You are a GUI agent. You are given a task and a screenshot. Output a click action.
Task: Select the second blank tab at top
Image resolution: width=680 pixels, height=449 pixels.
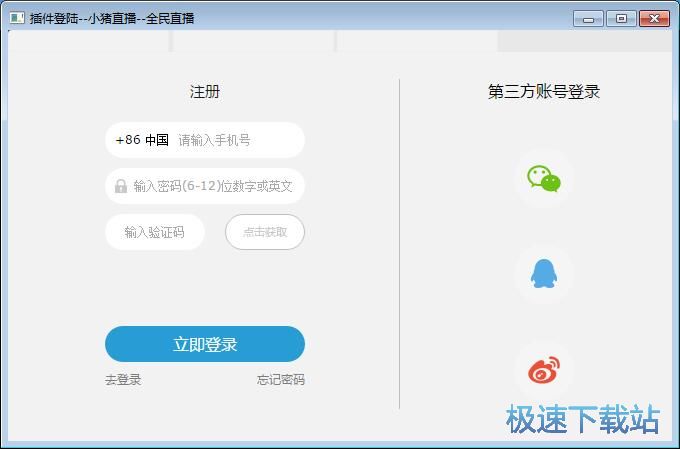click(x=254, y=41)
